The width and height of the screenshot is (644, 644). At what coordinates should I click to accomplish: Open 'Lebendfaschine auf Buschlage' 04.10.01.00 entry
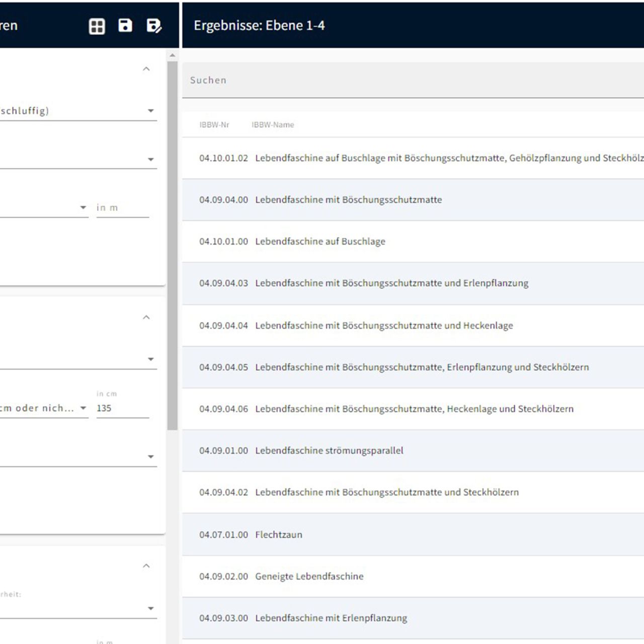tap(320, 242)
